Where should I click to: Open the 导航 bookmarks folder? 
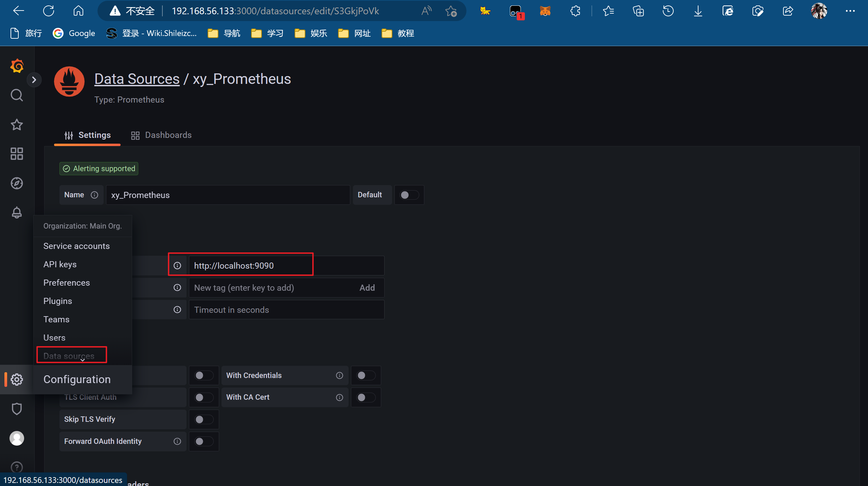tap(224, 33)
